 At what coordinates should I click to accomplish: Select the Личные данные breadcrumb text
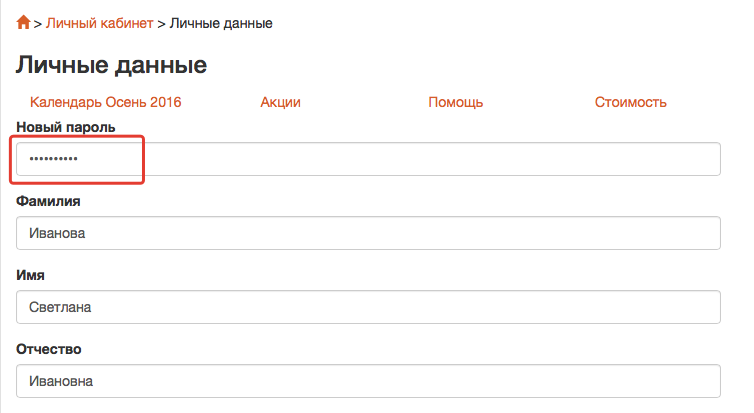(x=221, y=23)
